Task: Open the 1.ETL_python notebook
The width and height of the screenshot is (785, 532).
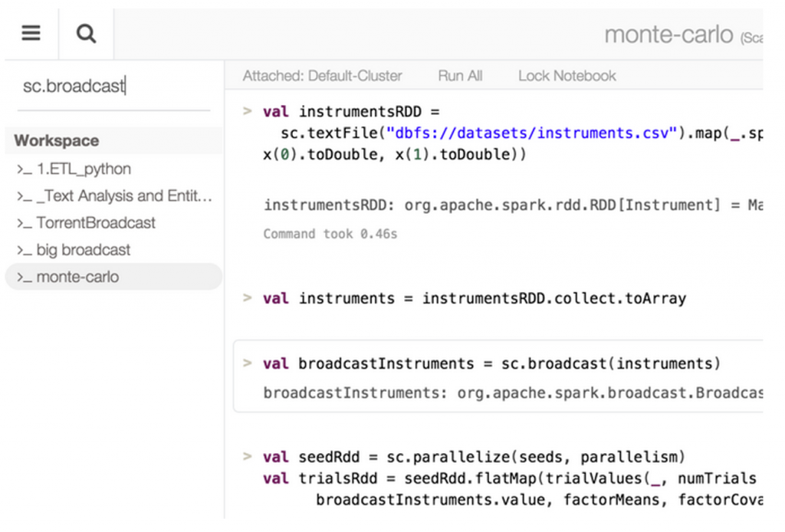Action: [84, 169]
